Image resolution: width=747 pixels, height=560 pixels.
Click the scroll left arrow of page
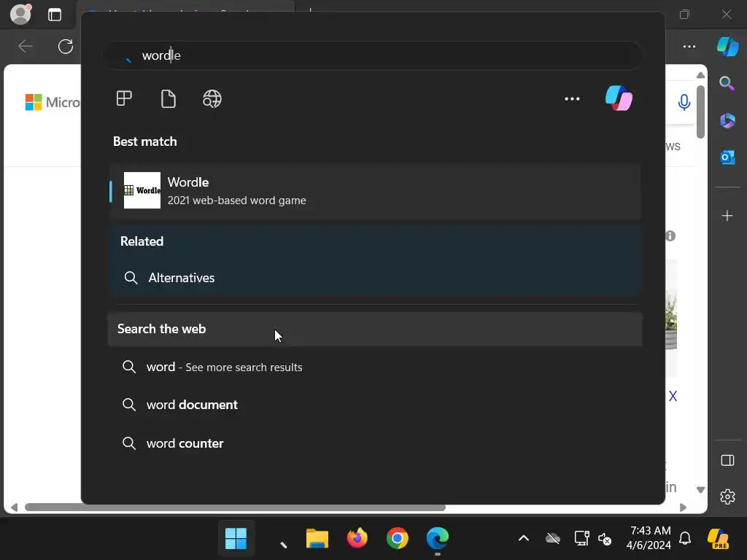15,507
